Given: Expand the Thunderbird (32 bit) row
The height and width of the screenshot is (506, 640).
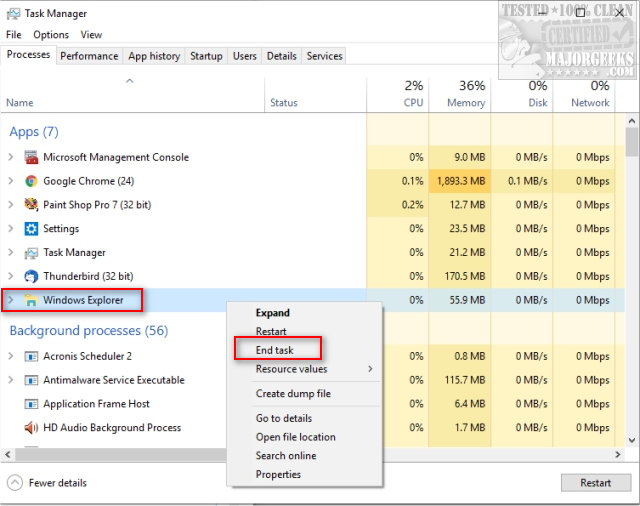Looking at the screenshot, I should (11, 276).
